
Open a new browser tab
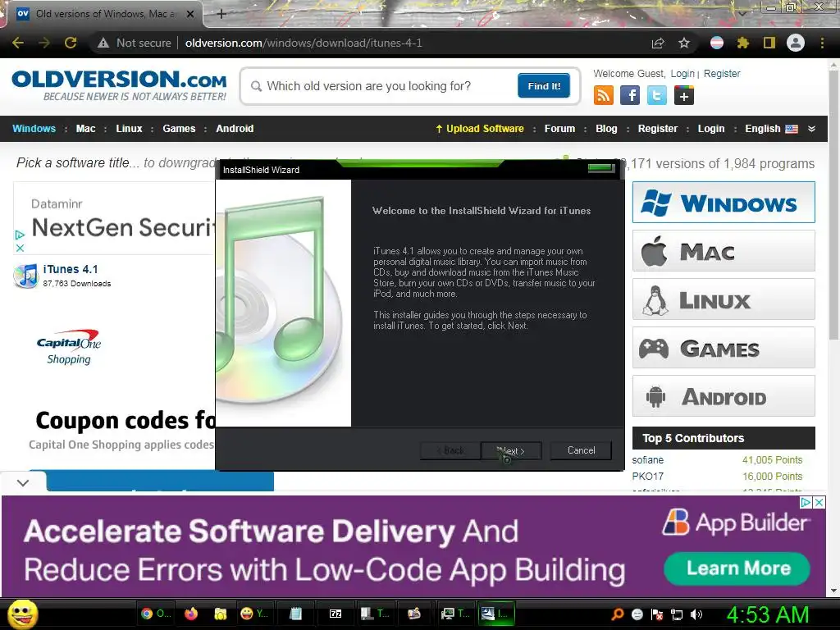tap(221, 14)
